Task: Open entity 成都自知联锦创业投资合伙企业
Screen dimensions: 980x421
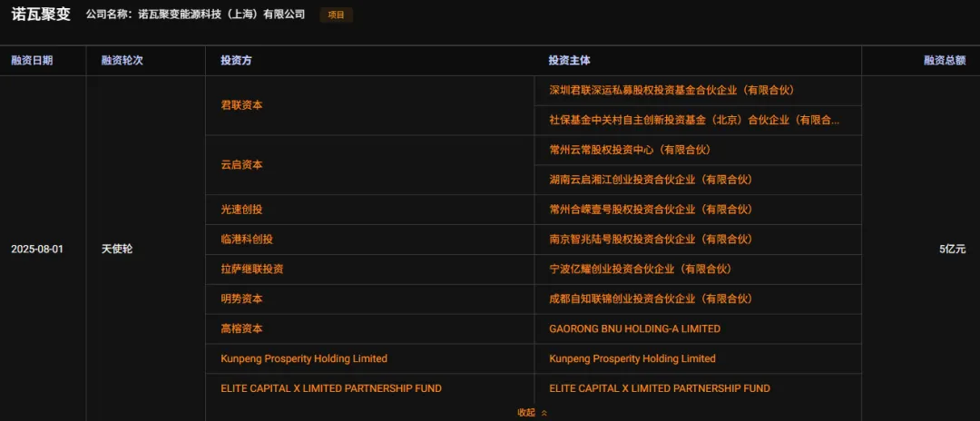Action: pyautogui.click(x=651, y=299)
